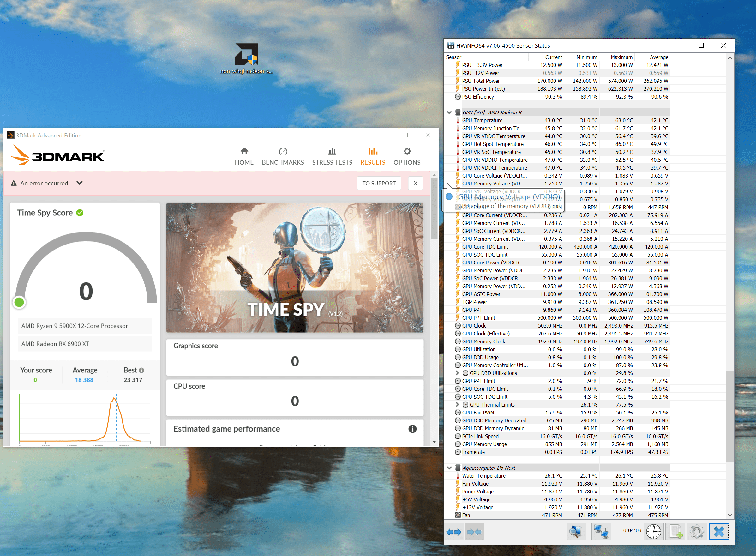The width and height of the screenshot is (756, 556).
Task: Click the Sensor column header
Action: point(486,57)
